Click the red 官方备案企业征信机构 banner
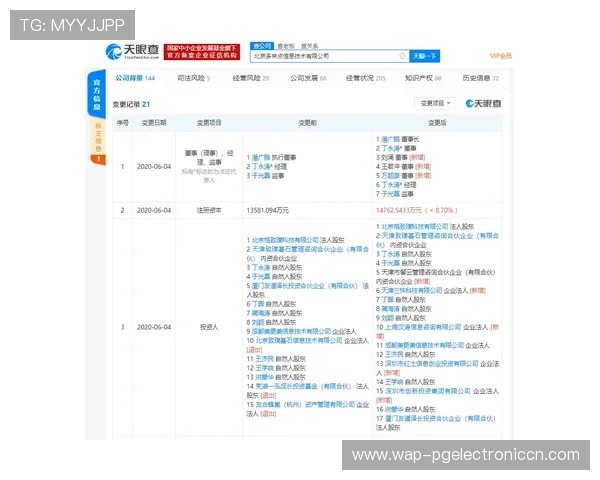Screen dimensions: 600x480 202,52
